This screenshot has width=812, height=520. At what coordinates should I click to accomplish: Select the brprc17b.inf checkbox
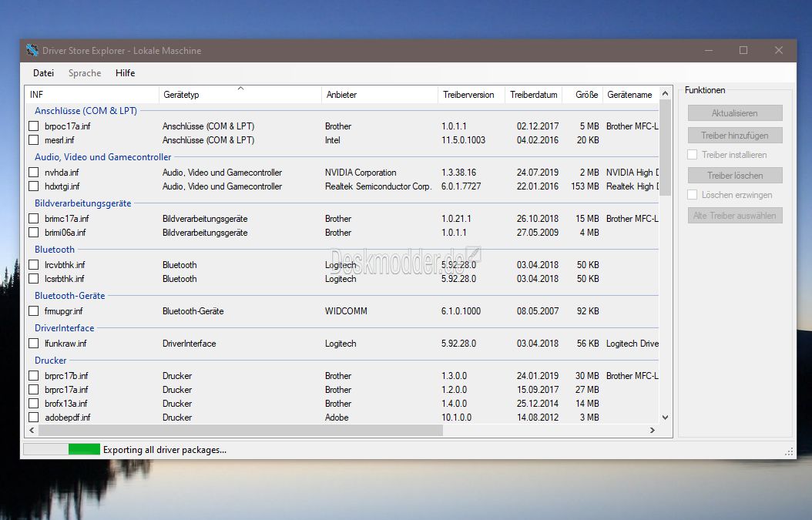[x=34, y=375]
